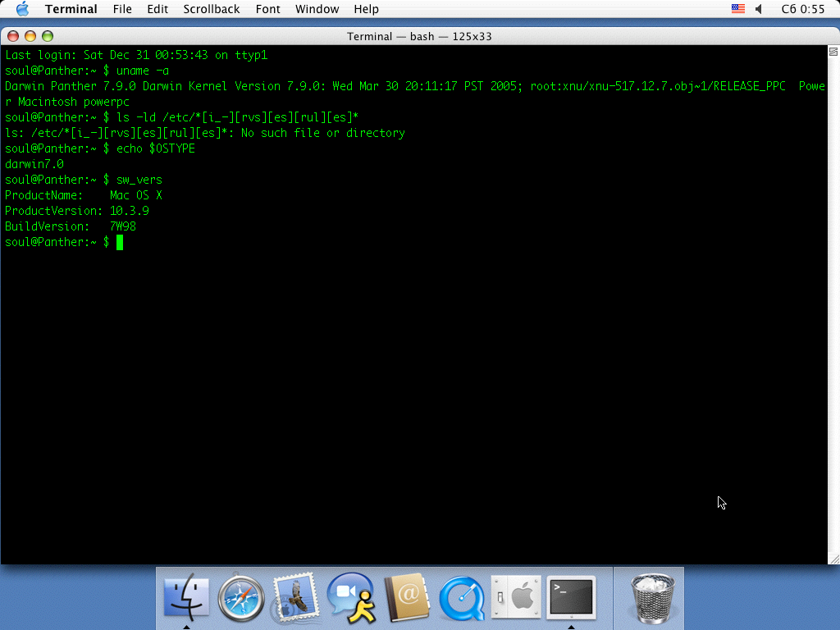
Task: Open the File menu
Action: pos(122,9)
